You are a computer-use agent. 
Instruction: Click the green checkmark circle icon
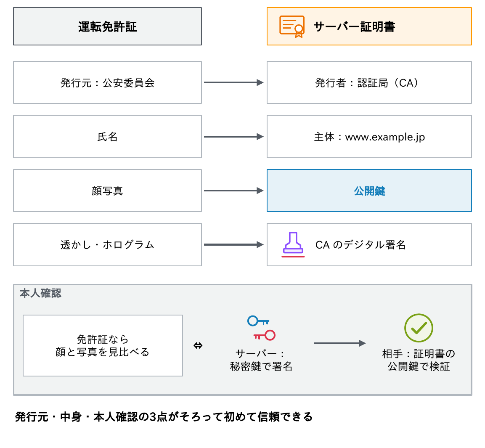point(419,328)
